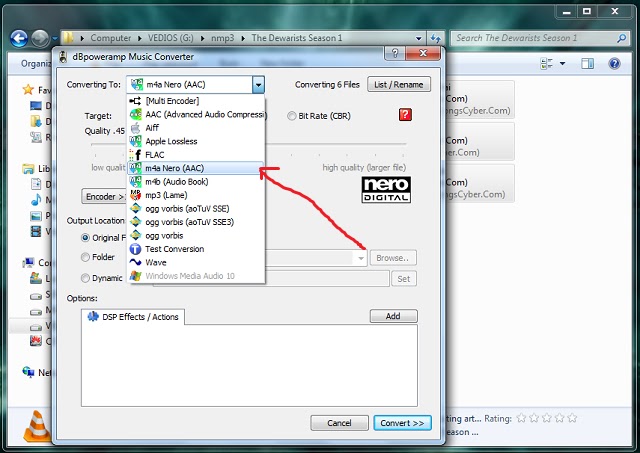This screenshot has width=640, height=453.
Task: Open the red question mark help icon
Action: (405, 115)
